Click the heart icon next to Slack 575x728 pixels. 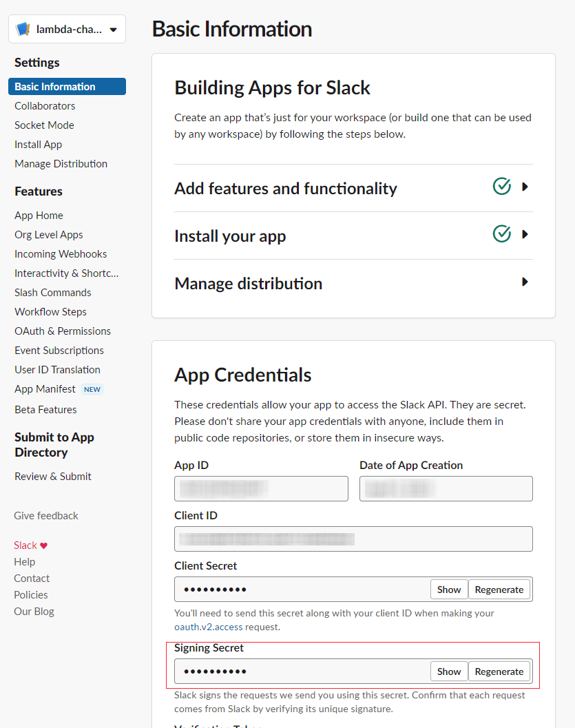point(43,545)
